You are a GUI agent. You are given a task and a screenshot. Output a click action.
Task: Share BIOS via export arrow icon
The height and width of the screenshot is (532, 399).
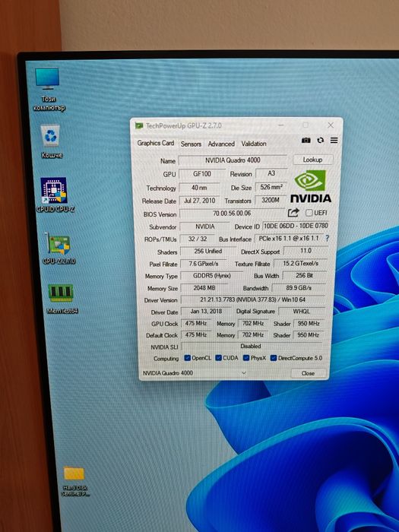293,213
